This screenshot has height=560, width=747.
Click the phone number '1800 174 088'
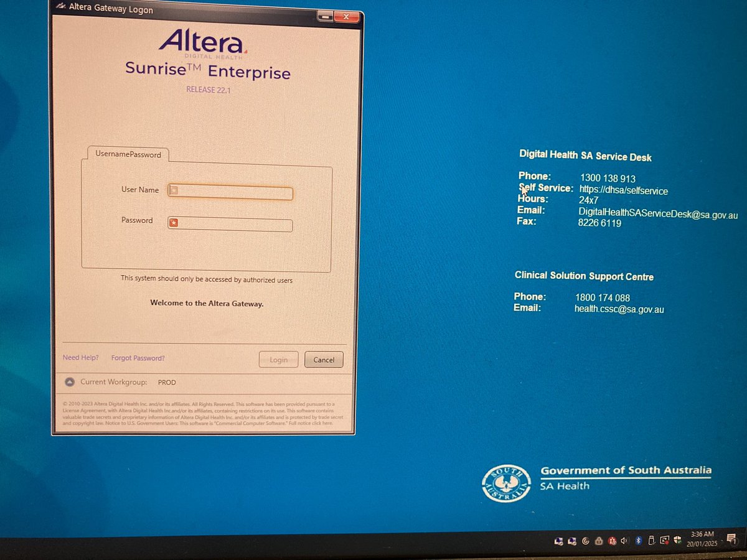(x=603, y=298)
